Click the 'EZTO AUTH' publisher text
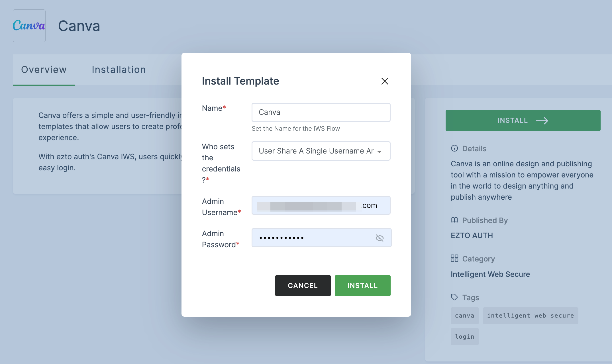 (x=472, y=236)
